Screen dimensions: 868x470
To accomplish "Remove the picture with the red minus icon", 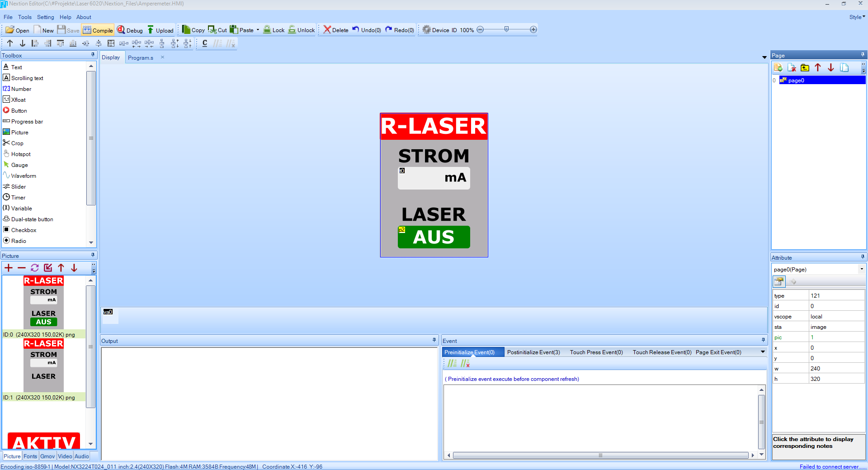I will pos(22,268).
